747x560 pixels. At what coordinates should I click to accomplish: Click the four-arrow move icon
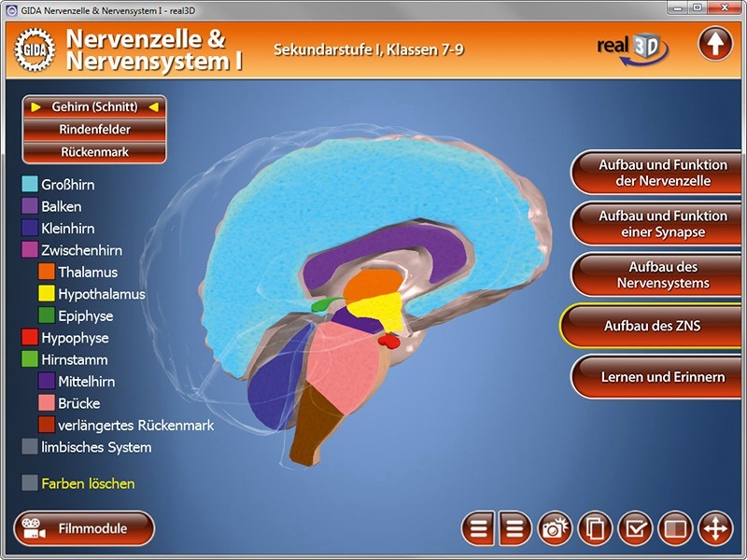pyautogui.click(x=715, y=529)
